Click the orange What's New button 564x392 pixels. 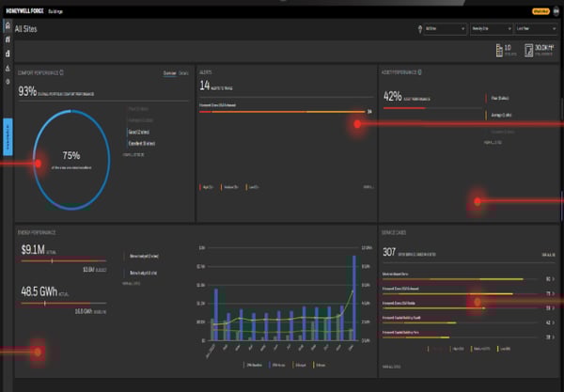540,11
